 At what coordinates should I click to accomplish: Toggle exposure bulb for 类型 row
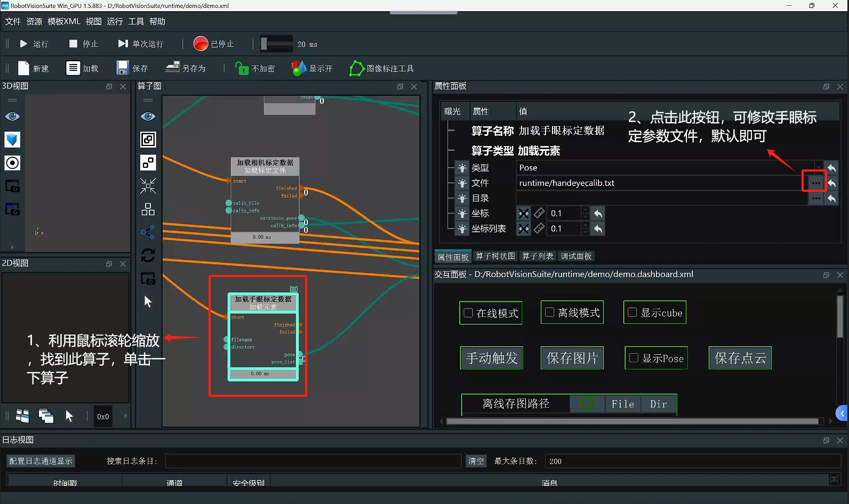point(462,168)
